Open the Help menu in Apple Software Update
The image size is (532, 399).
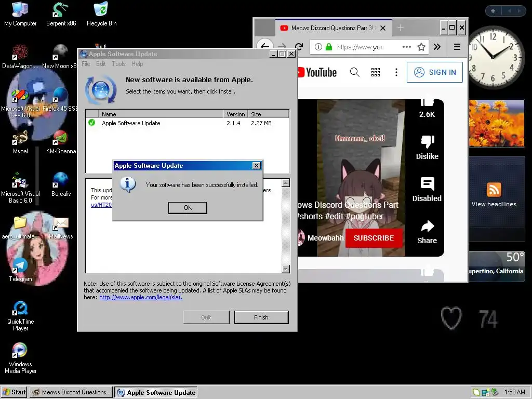coord(137,64)
